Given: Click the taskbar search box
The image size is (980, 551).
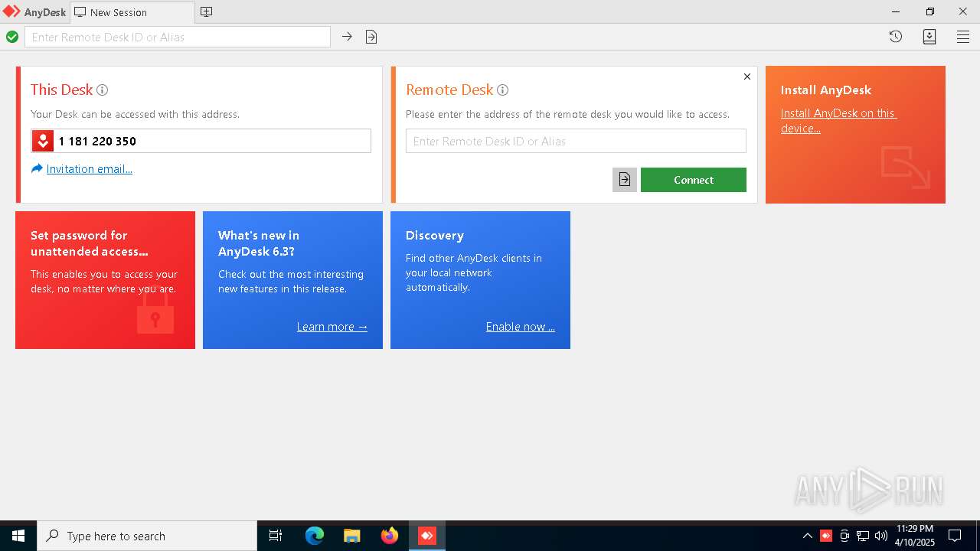Looking at the screenshot, I should tap(147, 536).
